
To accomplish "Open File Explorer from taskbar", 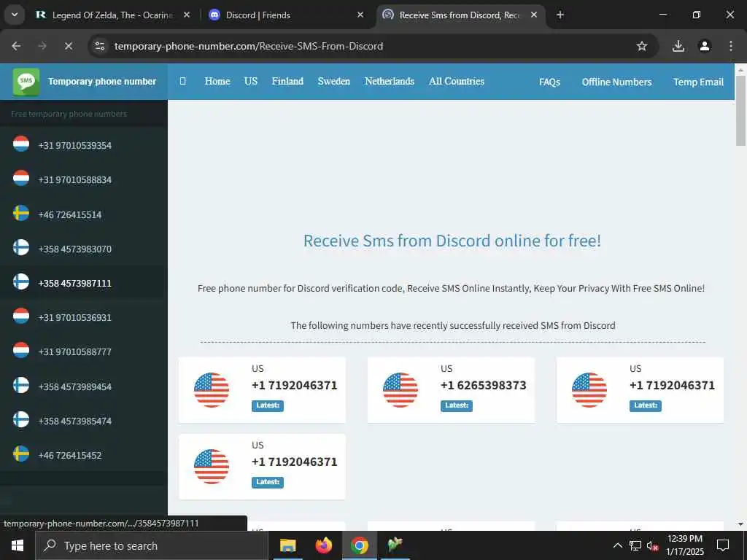I will (x=287, y=545).
